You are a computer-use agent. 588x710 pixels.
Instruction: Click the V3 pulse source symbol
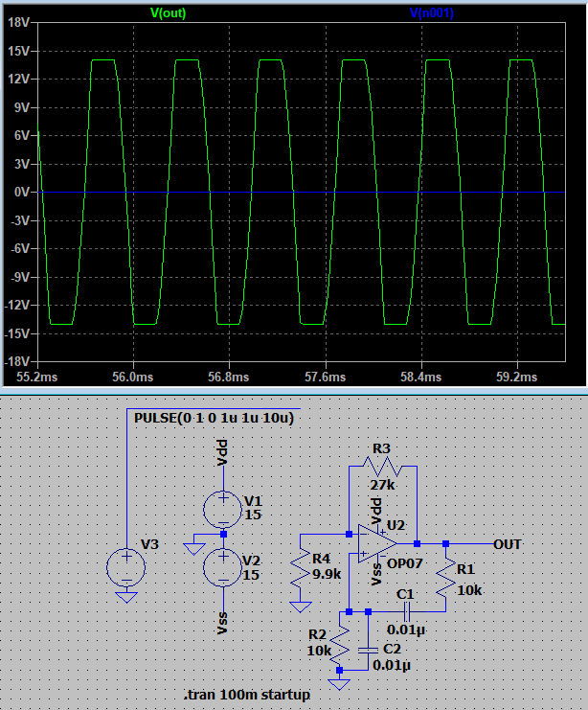[x=126, y=567]
